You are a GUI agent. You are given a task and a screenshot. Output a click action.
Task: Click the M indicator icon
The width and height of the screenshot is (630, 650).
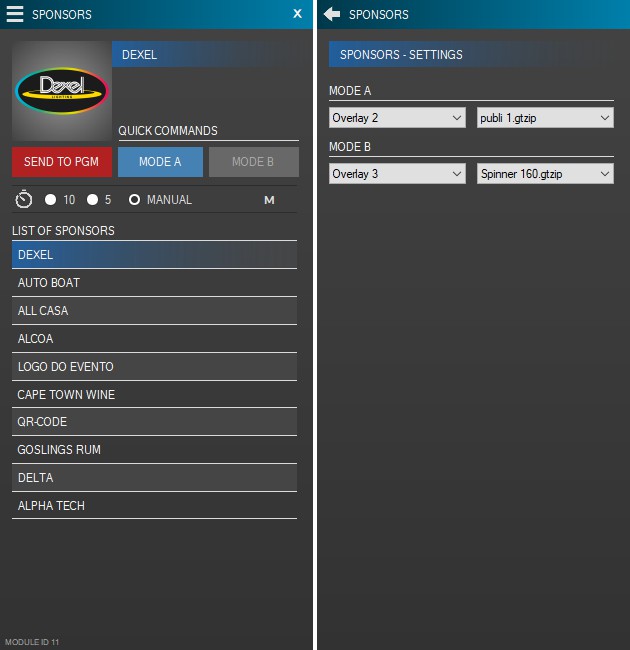269,200
